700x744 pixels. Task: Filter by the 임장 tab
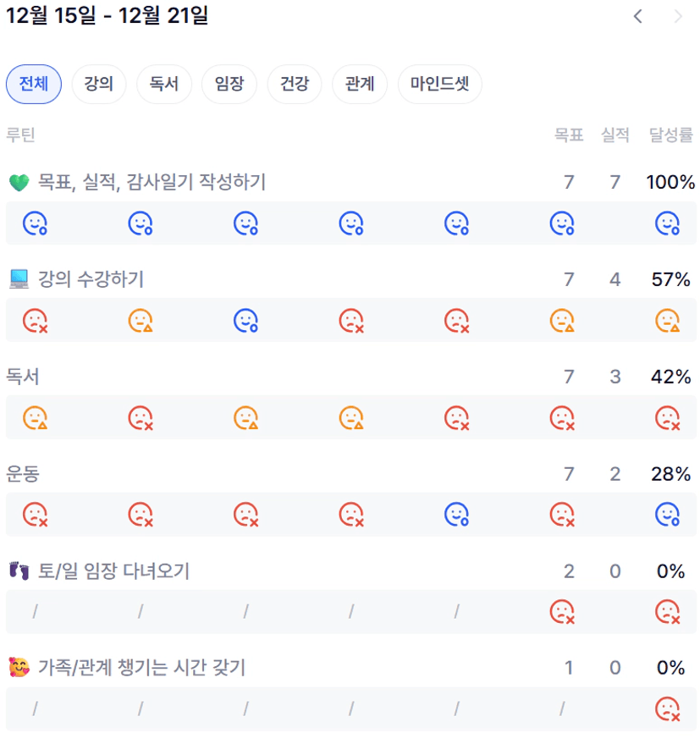(229, 84)
